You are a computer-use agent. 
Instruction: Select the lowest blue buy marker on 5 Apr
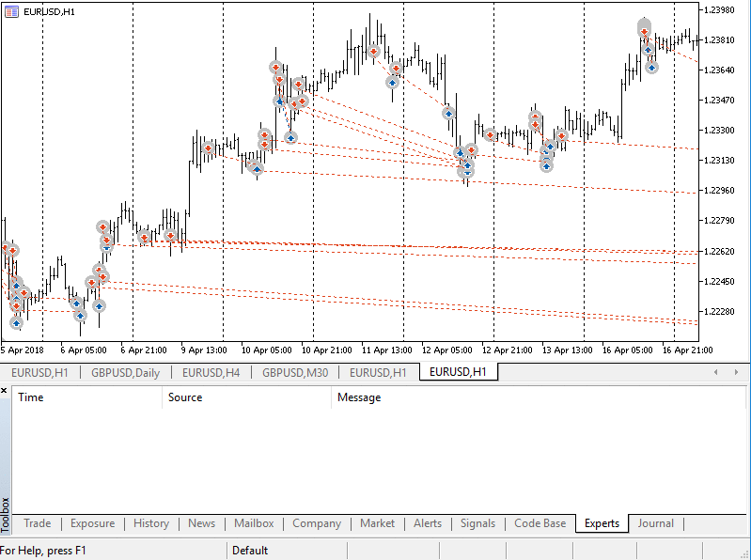click(16, 323)
